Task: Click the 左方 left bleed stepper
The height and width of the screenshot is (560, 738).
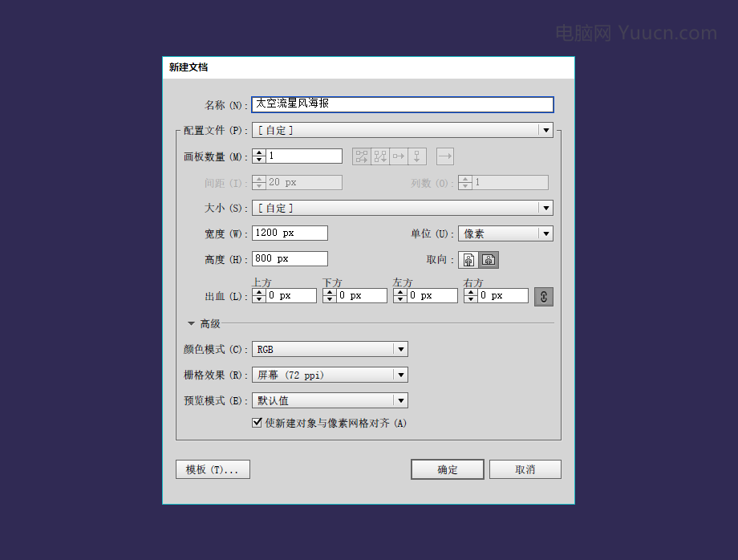Action: 400,295
